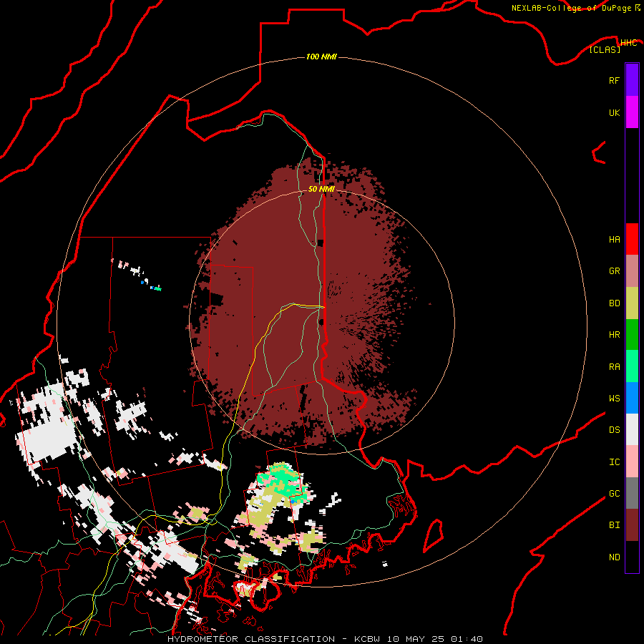
Task: Click the HR green legend swatch
Action: click(x=632, y=335)
